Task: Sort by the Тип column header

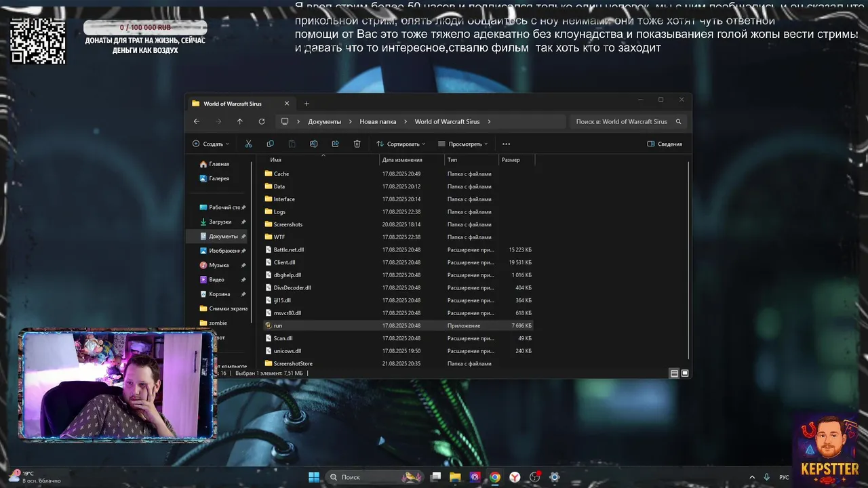Action: 452,160
